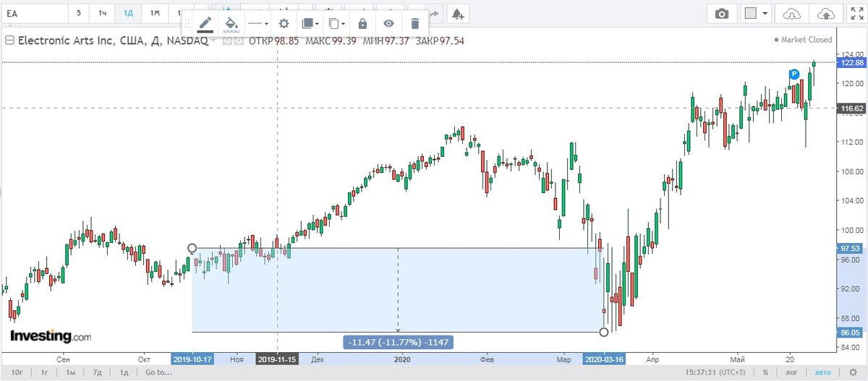Set range to 1м
Screen dimensions: 868x381
tap(70, 373)
